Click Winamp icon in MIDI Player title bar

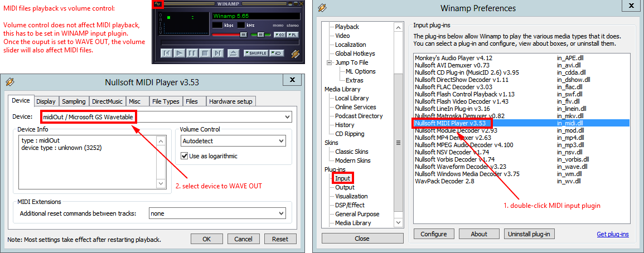[10, 82]
